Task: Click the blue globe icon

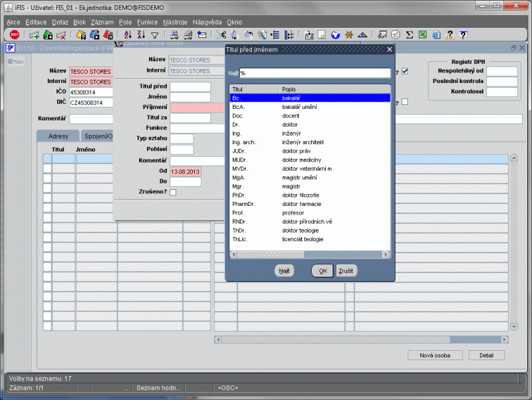Action: pyautogui.click(x=335, y=35)
